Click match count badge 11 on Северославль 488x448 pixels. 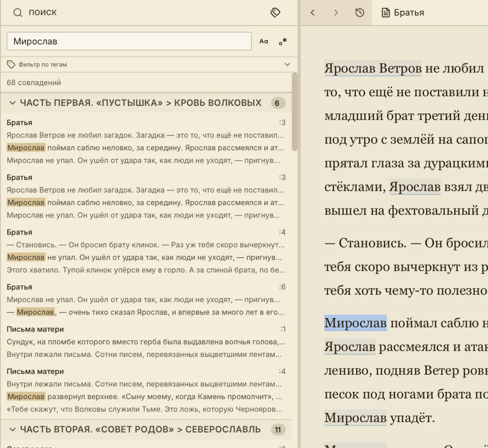click(278, 430)
